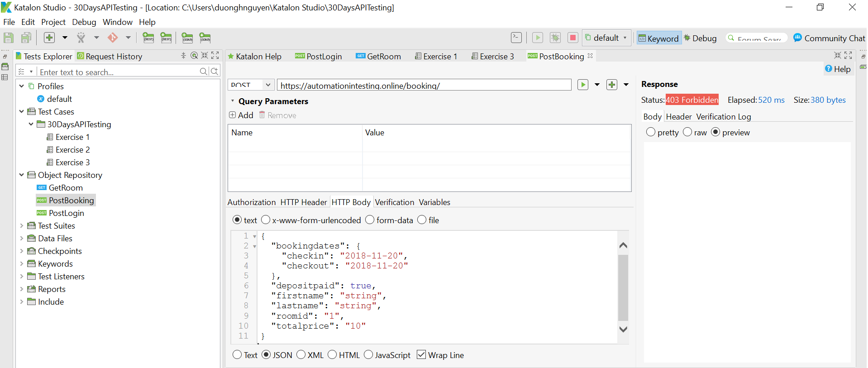
Task: Select the lowercase 'text' body type radio
Action: pyautogui.click(x=237, y=220)
